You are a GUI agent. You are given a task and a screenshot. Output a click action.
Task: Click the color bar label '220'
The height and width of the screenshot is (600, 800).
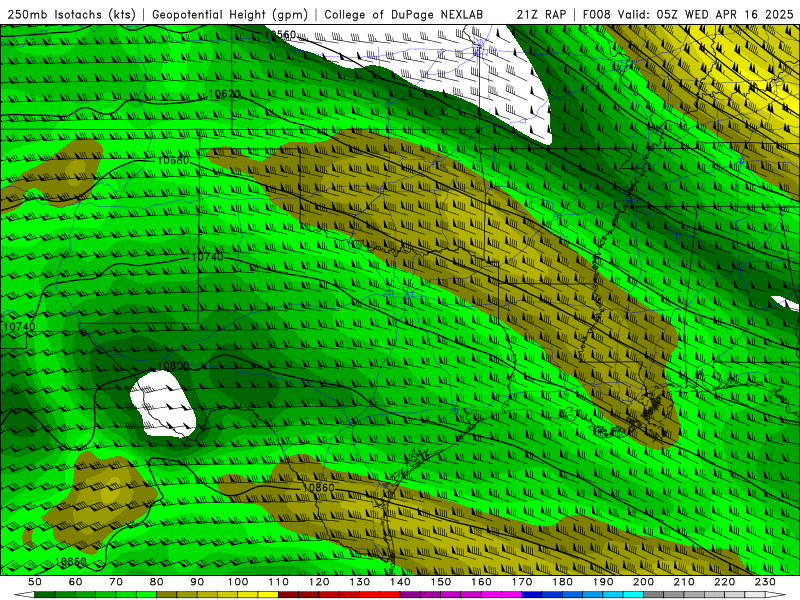point(724,582)
